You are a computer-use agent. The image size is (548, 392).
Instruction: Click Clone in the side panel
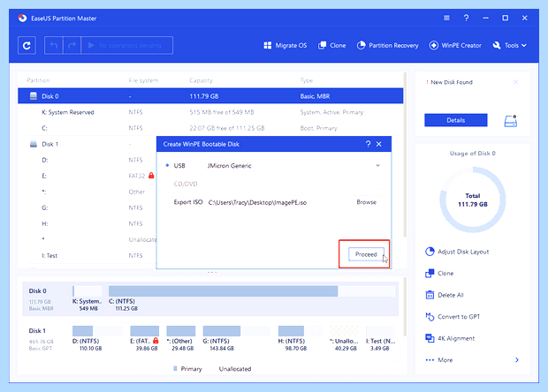[439, 274]
